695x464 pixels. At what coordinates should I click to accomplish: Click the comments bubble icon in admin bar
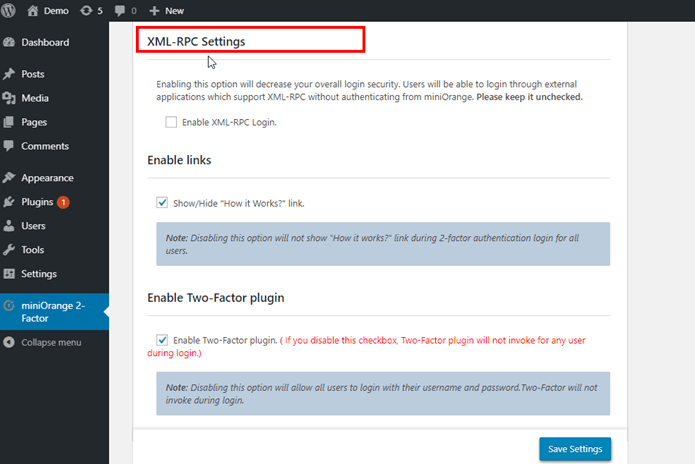(120, 10)
